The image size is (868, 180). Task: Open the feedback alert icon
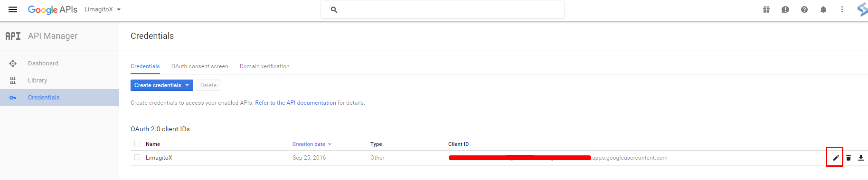(785, 9)
